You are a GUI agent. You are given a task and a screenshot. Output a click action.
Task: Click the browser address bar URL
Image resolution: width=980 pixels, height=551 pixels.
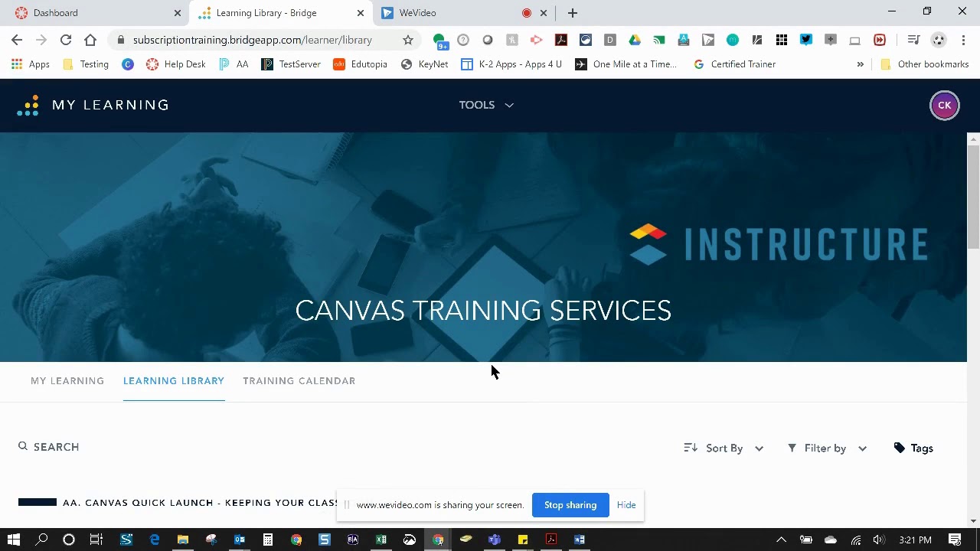pyautogui.click(x=253, y=40)
